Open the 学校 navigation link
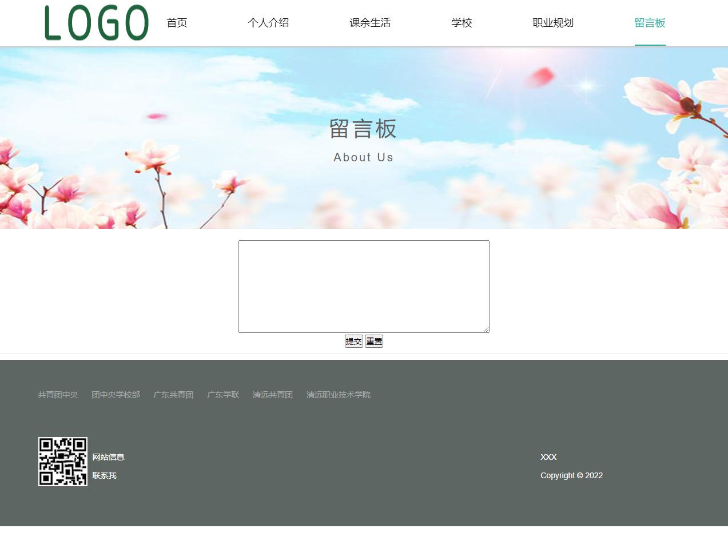Image resolution: width=728 pixels, height=560 pixels. 462,23
